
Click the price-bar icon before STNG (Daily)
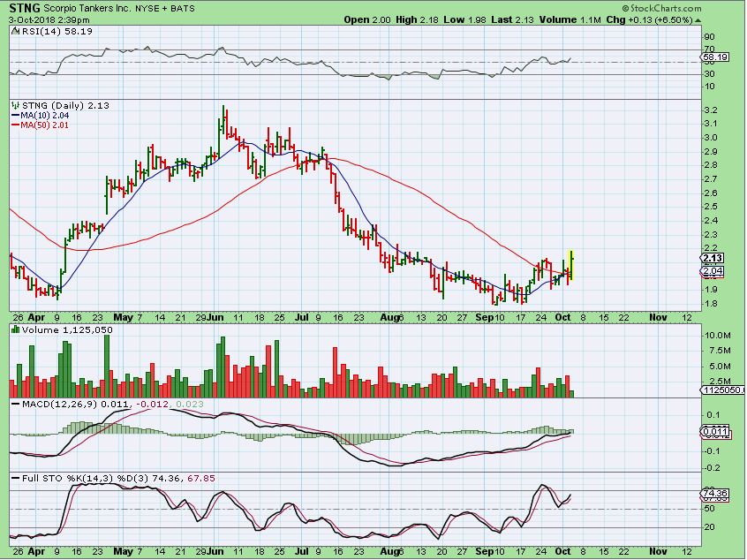click(x=16, y=106)
